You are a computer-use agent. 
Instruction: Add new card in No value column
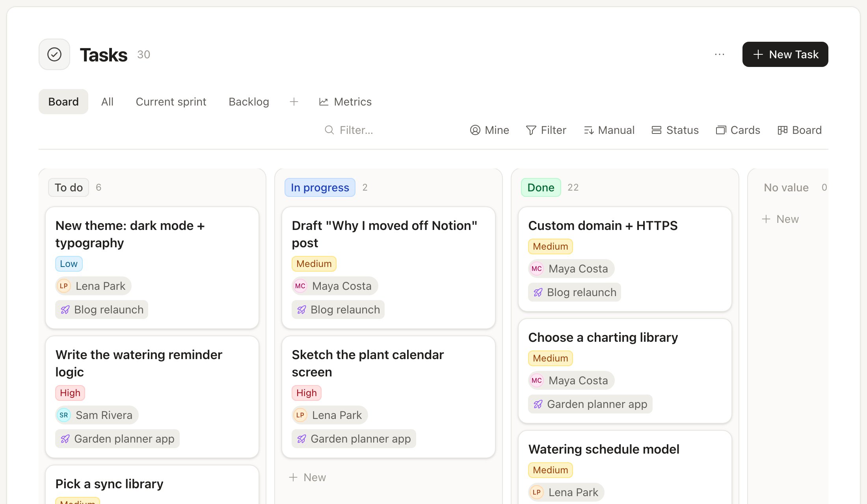(780, 219)
